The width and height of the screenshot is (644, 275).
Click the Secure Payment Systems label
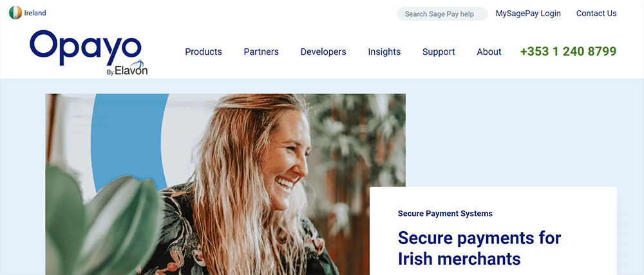(x=445, y=213)
